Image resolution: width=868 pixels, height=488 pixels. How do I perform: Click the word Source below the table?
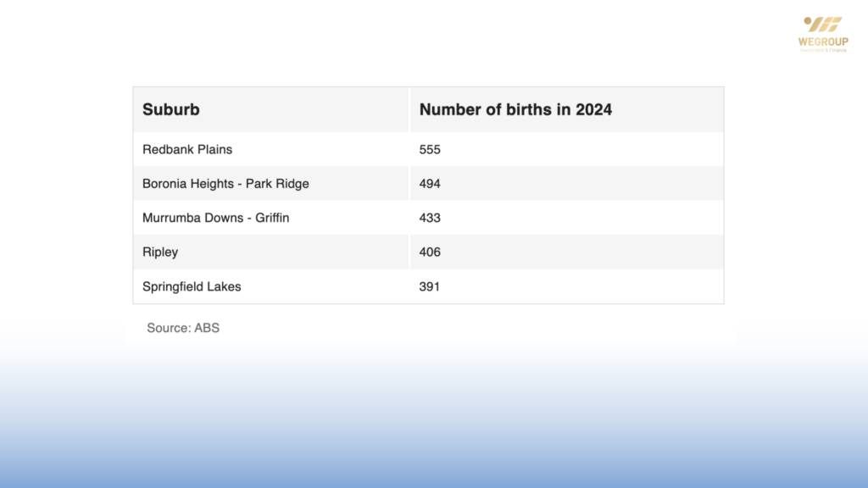click(x=168, y=328)
